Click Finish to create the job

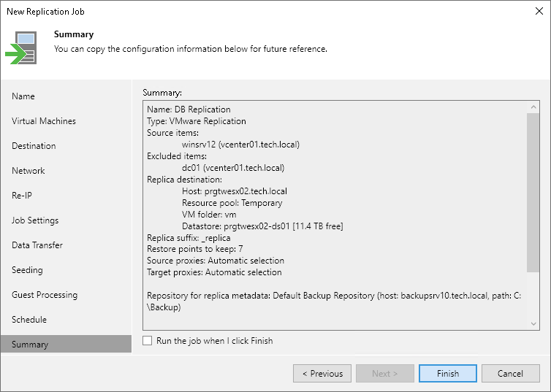pos(448,374)
